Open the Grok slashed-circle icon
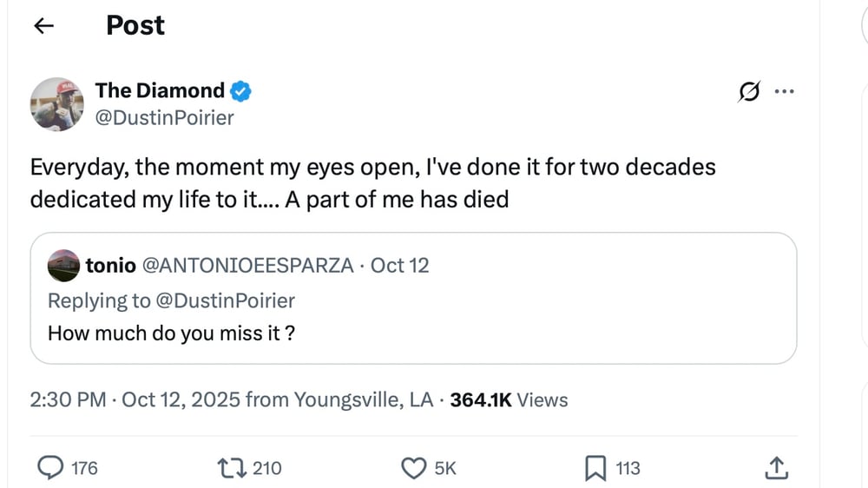The width and height of the screenshot is (868, 488). (x=749, y=90)
